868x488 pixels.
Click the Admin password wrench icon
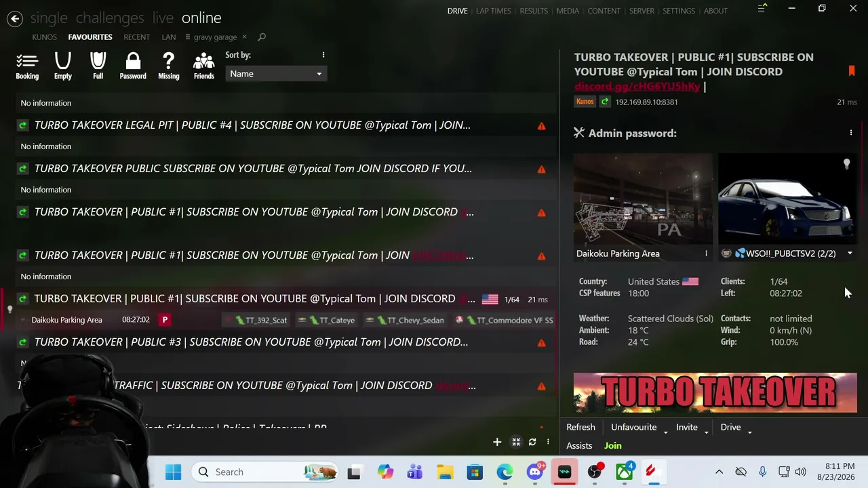[579, 133]
